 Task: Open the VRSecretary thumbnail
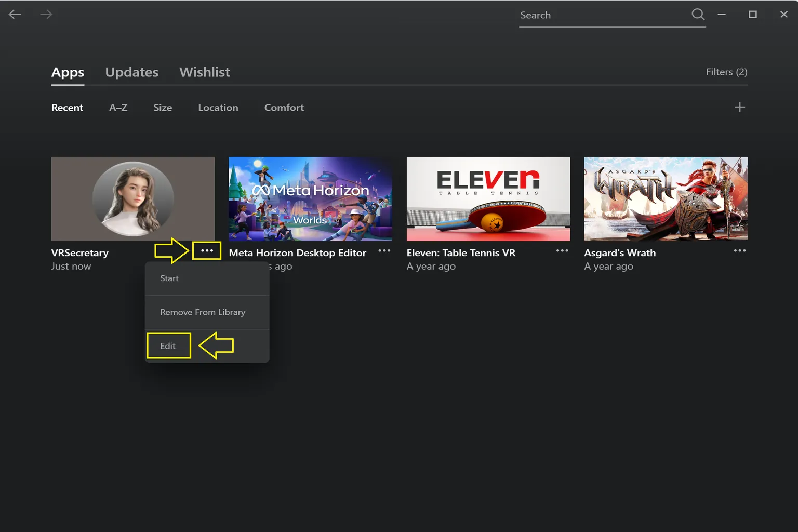133,199
